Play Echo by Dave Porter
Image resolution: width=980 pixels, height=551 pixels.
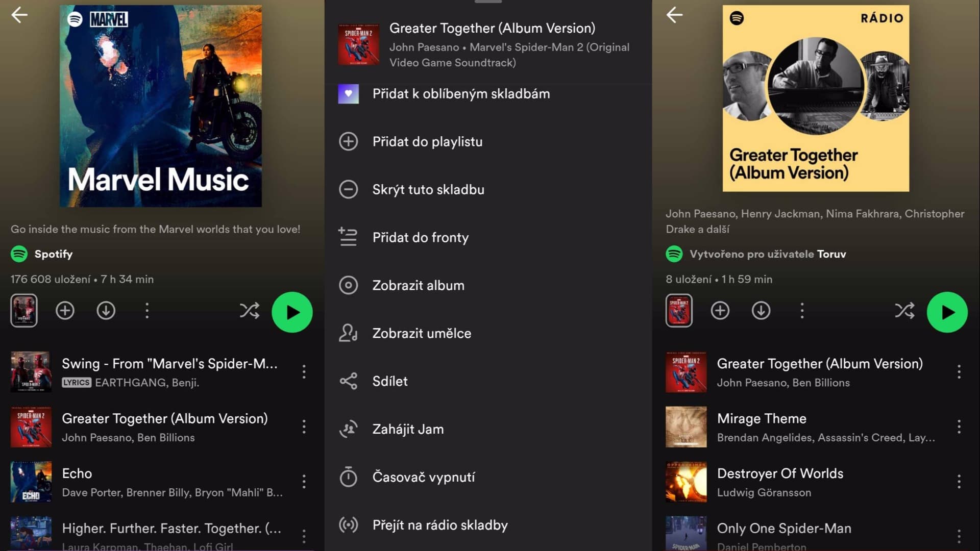(x=161, y=482)
